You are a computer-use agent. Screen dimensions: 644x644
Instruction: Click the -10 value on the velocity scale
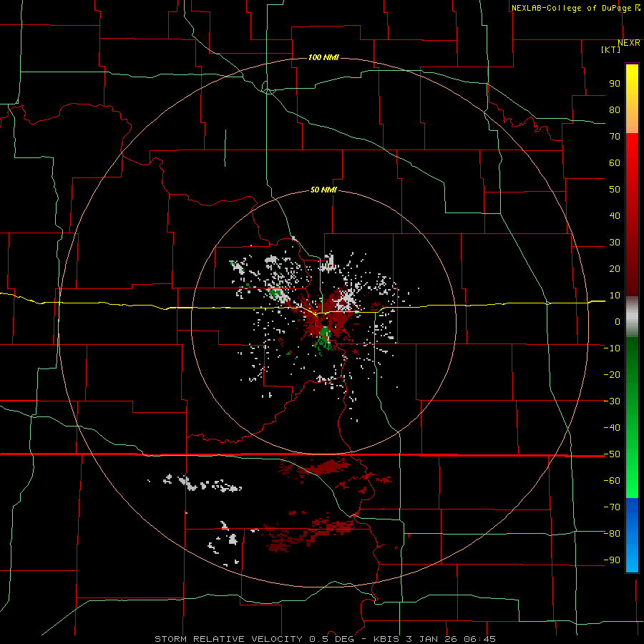[612, 348]
